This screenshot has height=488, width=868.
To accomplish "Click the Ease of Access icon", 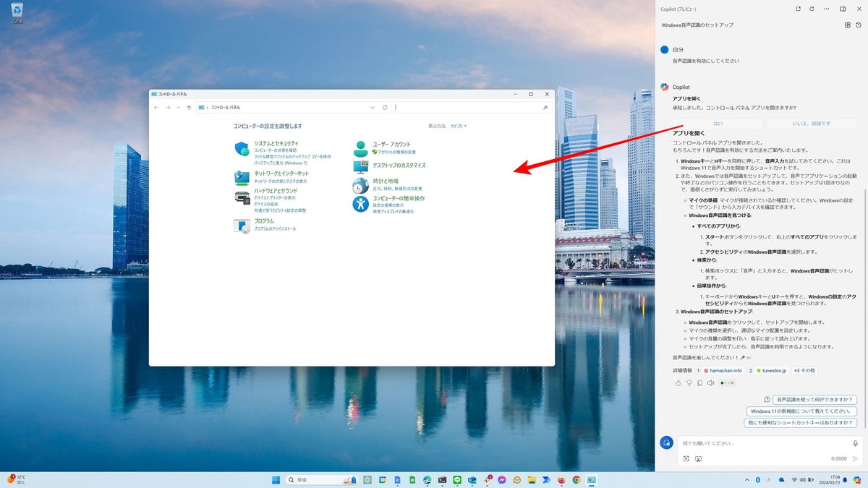I will (x=360, y=204).
